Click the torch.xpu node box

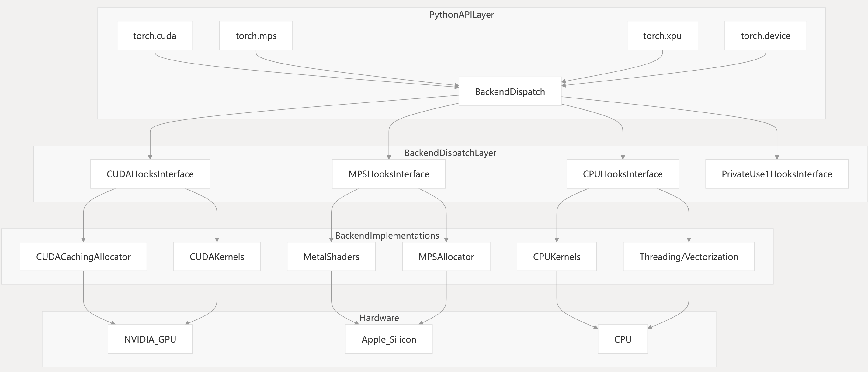662,36
